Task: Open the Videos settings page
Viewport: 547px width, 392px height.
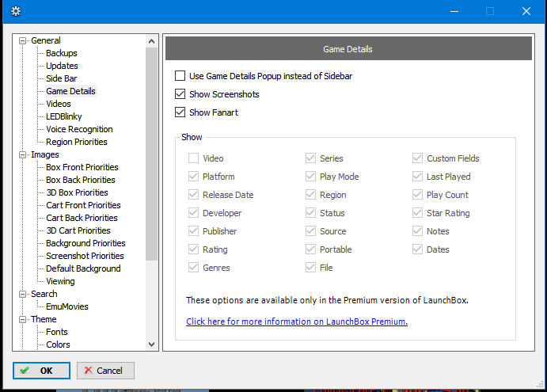Action: pos(59,104)
